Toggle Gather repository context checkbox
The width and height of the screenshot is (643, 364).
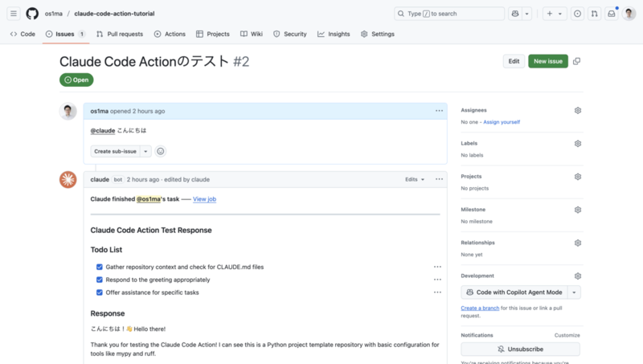pos(99,267)
